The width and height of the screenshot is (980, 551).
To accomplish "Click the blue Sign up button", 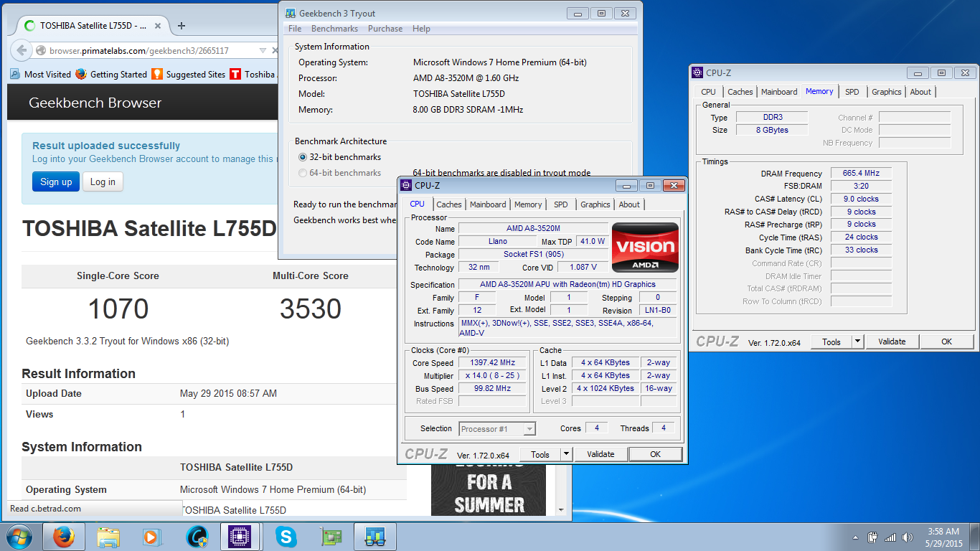I will pyautogui.click(x=56, y=182).
